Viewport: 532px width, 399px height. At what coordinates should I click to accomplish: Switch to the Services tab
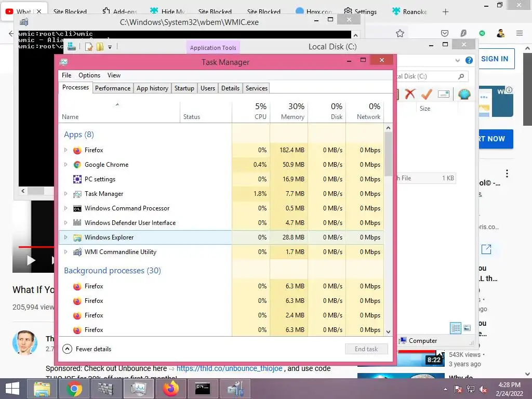point(257,88)
